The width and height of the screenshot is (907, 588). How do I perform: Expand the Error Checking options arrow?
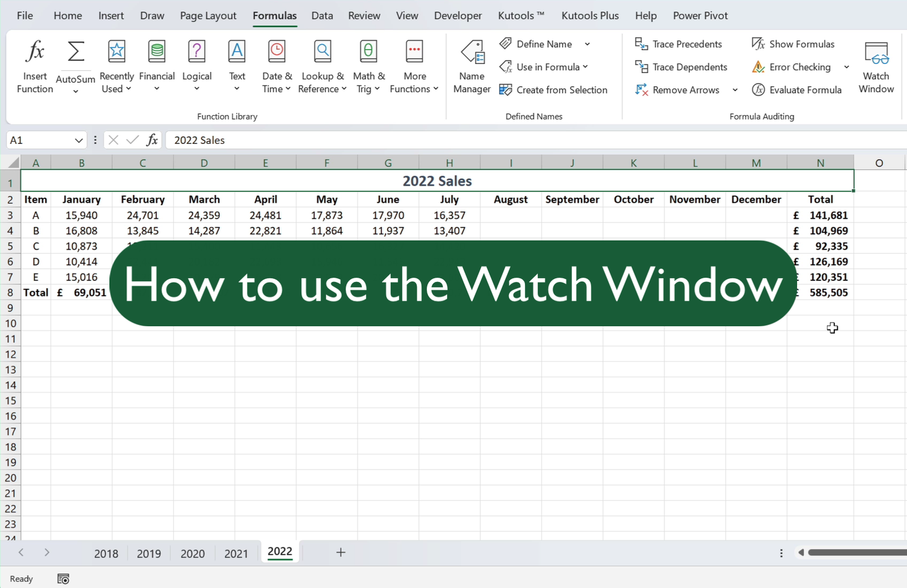[846, 67]
